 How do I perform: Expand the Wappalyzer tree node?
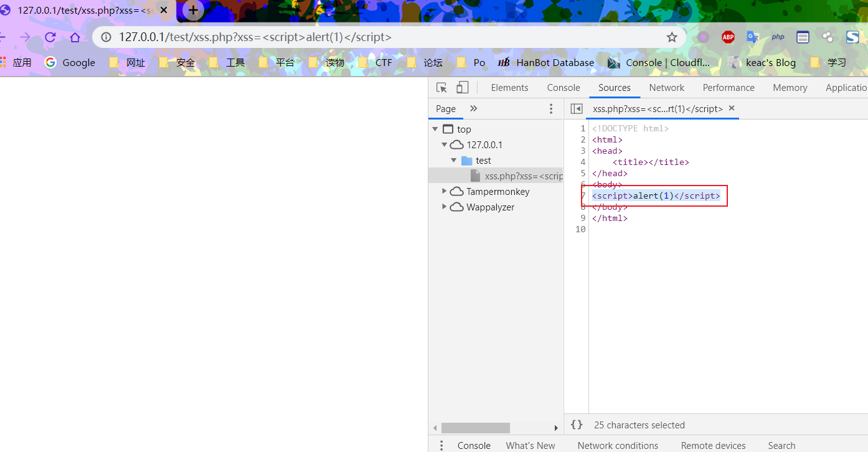pos(444,206)
